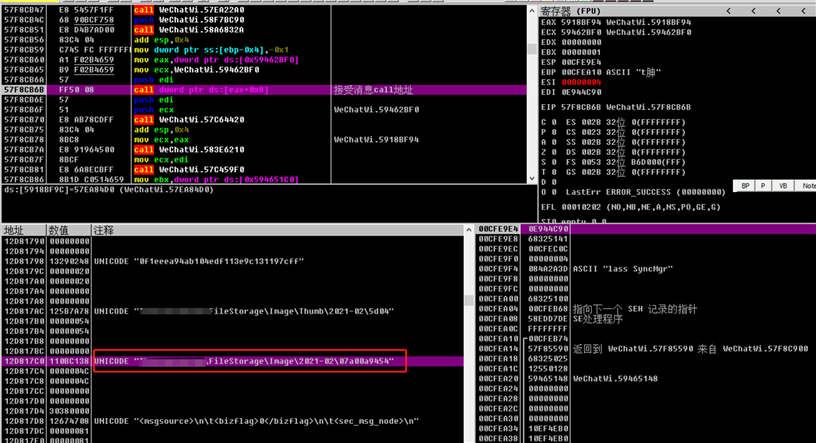This screenshot has width=816, height=443.
Task: Select EIP register value 57F8CB6B
Action: point(581,107)
